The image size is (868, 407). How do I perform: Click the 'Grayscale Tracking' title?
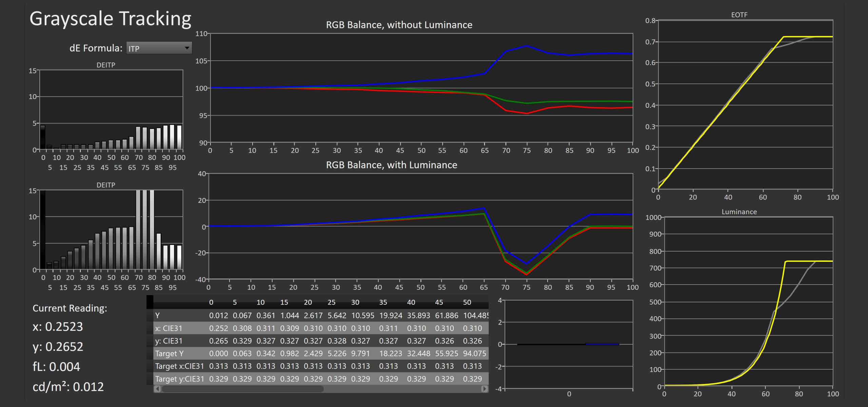111,18
